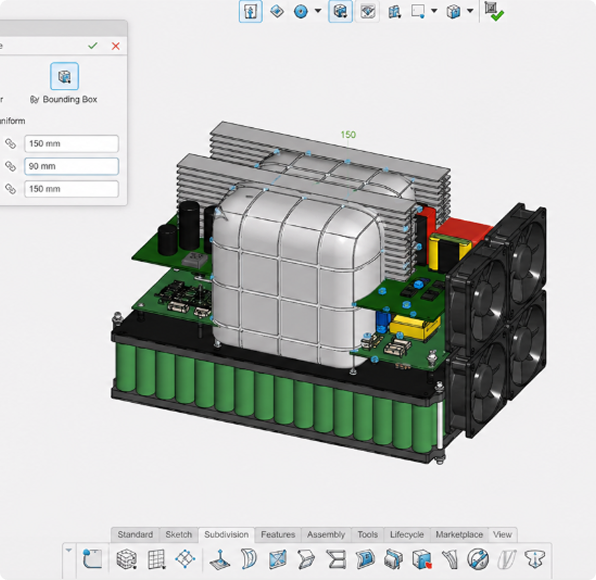596x580 pixels.
Task: Toggle the link icon beside bottom 150 mm
Action: coord(10,189)
